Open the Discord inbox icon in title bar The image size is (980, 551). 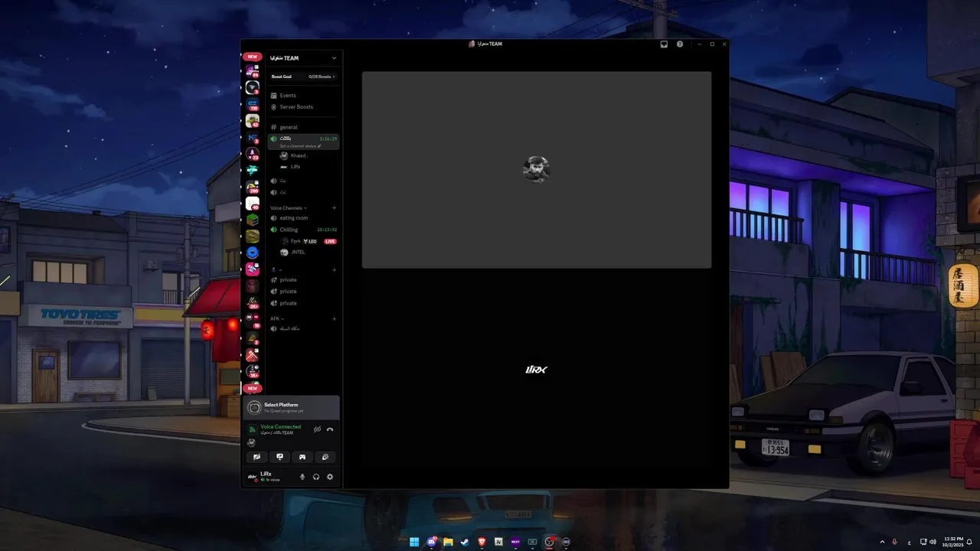(x=664, y=44)
